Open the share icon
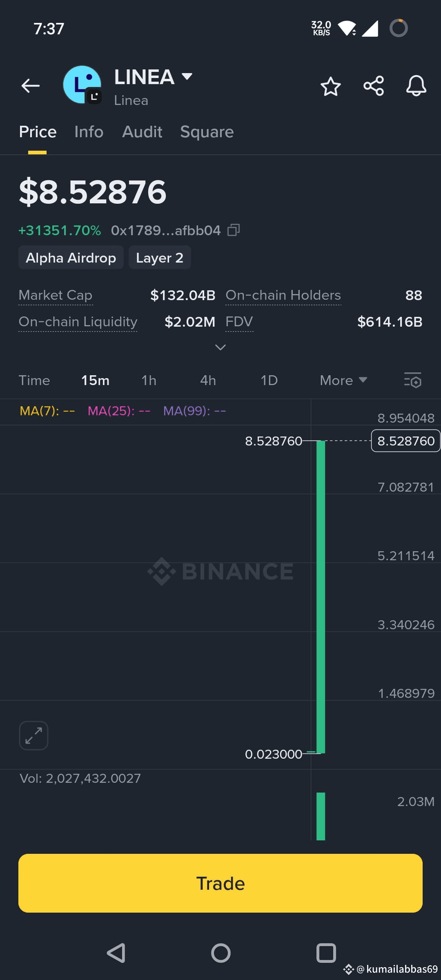The width and height of the screenshot is (441, 980). (x=374, y=86)
